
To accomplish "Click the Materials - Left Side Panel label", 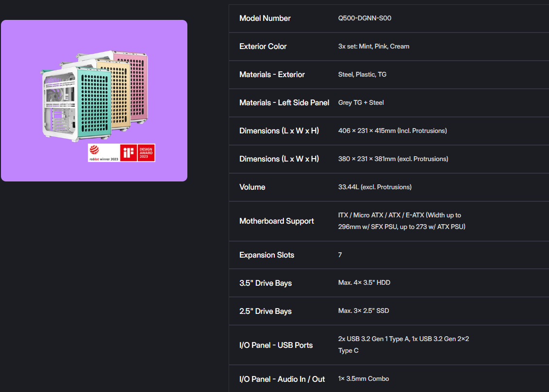I will click(284, 103).
